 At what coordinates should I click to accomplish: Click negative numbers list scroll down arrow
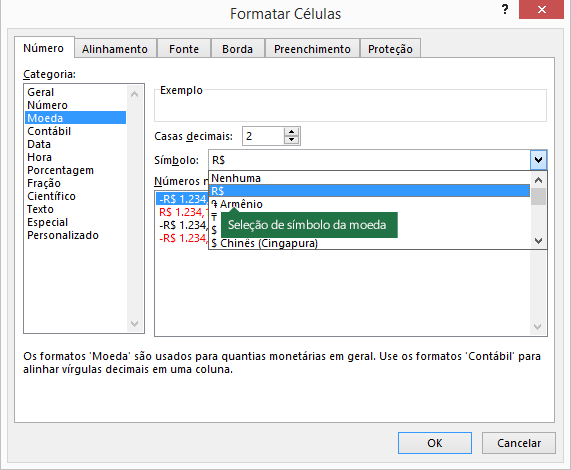coord(537,327)
